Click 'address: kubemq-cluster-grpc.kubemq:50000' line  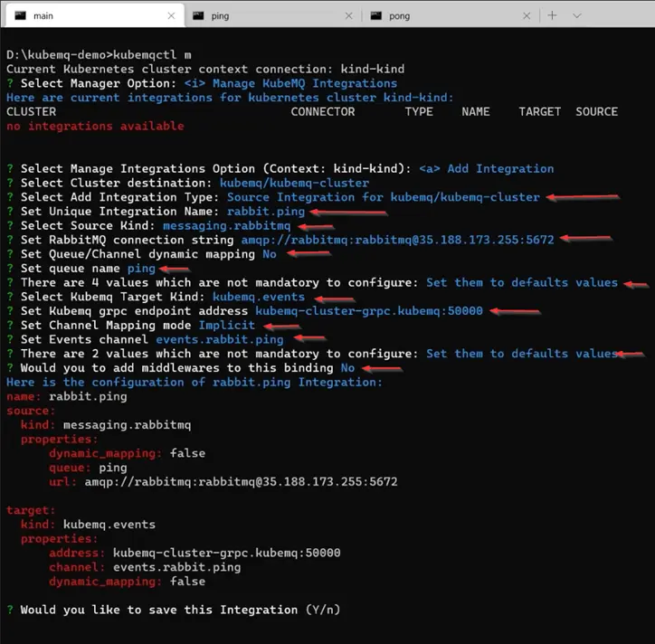pyautogui.click(x=195, y=553)
